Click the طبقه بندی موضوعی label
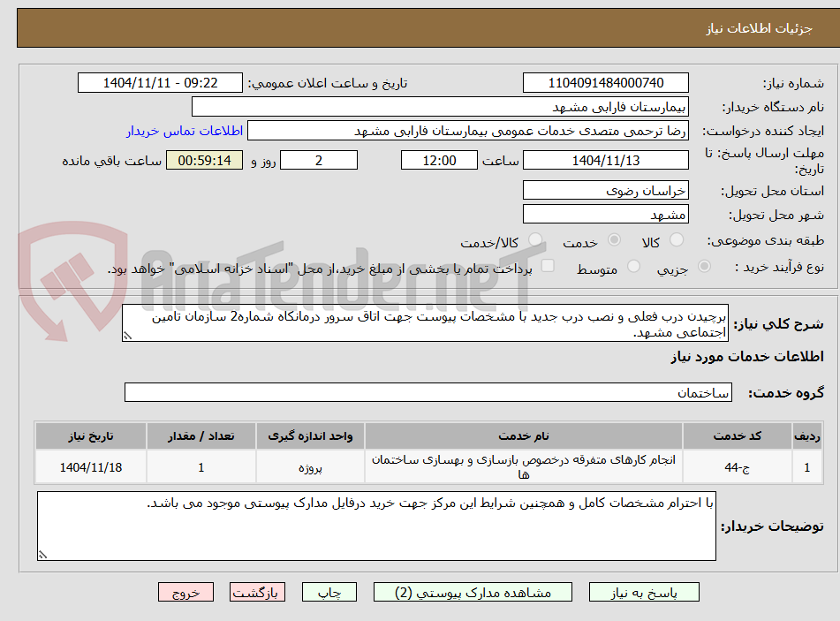 click(x=766, y=240)
